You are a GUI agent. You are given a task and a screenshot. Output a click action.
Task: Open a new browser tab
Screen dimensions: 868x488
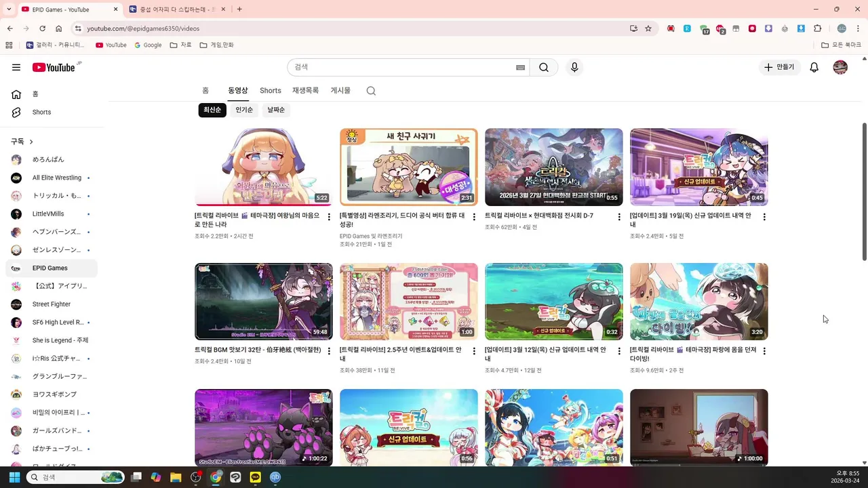239,9
